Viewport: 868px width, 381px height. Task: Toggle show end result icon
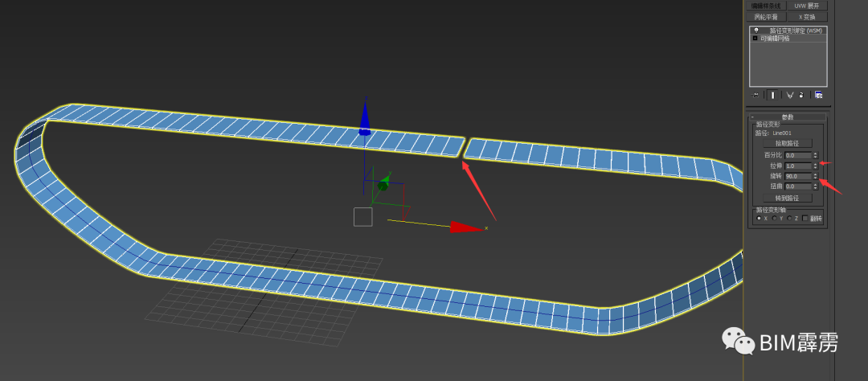[773, 95]
